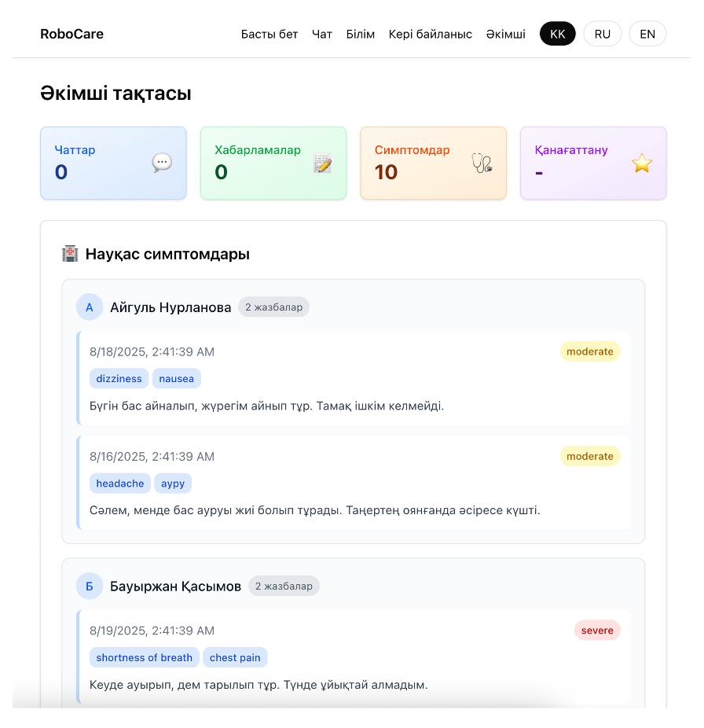Click the headache symptom tag

(120, 483)
